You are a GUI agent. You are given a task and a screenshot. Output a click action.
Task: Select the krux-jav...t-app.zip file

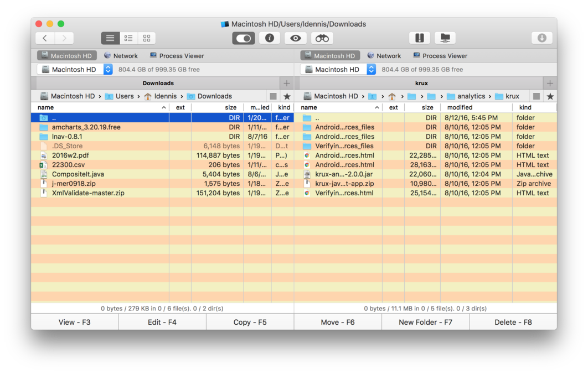[426, 184]
